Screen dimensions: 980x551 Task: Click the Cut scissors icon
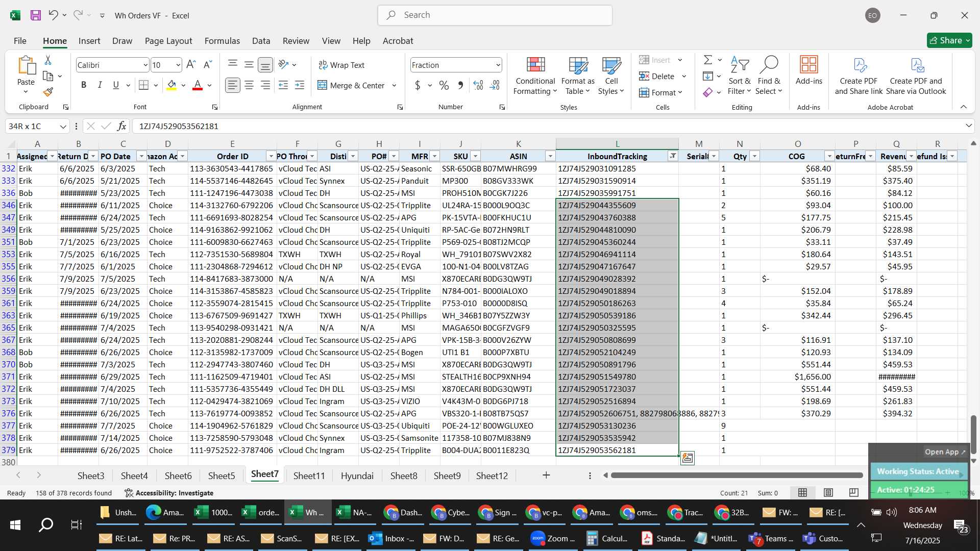pyautogui.click(x=48, y=60)
